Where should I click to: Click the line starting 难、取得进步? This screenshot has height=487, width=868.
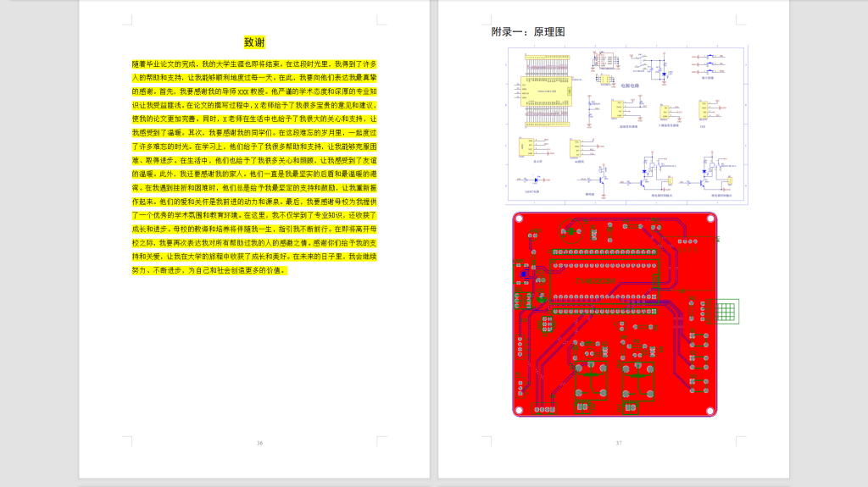254,160
